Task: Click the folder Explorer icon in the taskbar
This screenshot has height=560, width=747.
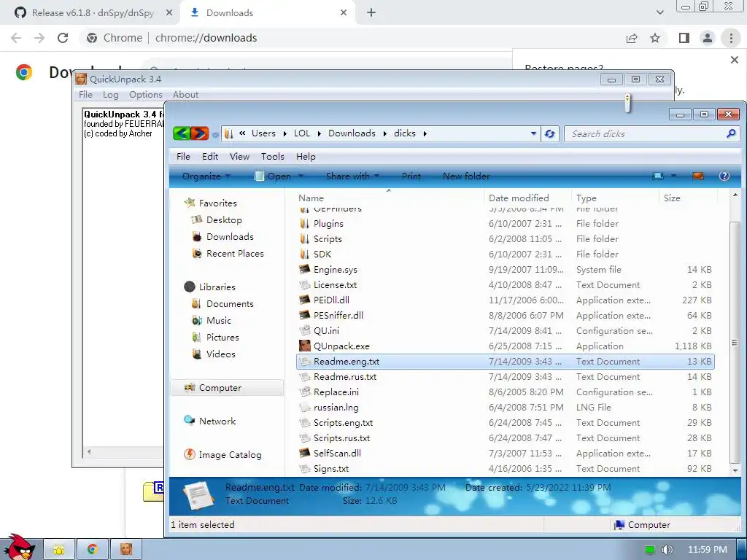Action: pyautogui.click(x=59, y=550)
